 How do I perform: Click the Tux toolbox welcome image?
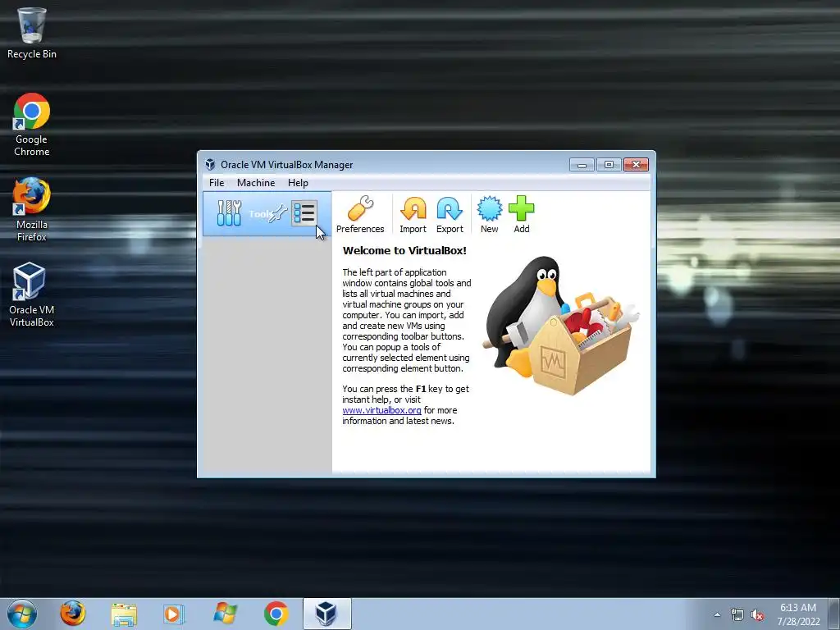[561, 326]
